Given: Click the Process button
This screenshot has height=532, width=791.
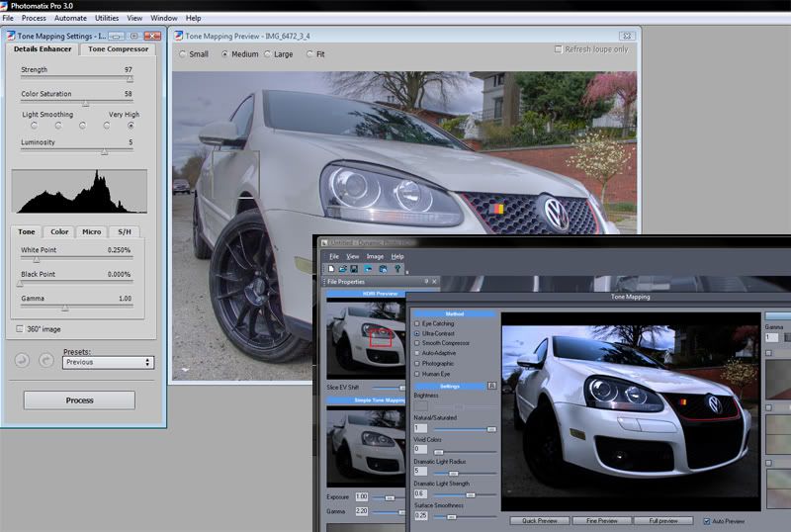Looking at the screenshot, I should [x=79, y=400].
